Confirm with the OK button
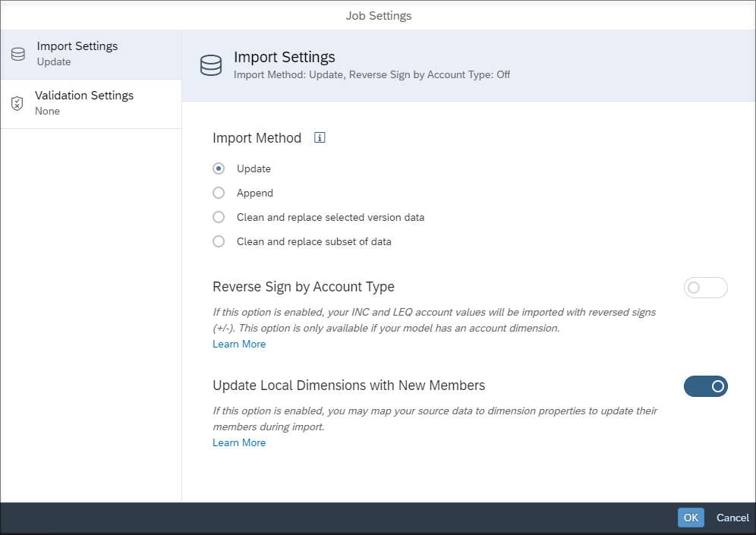Screen dimensions: 756x535 coord(691,518)
